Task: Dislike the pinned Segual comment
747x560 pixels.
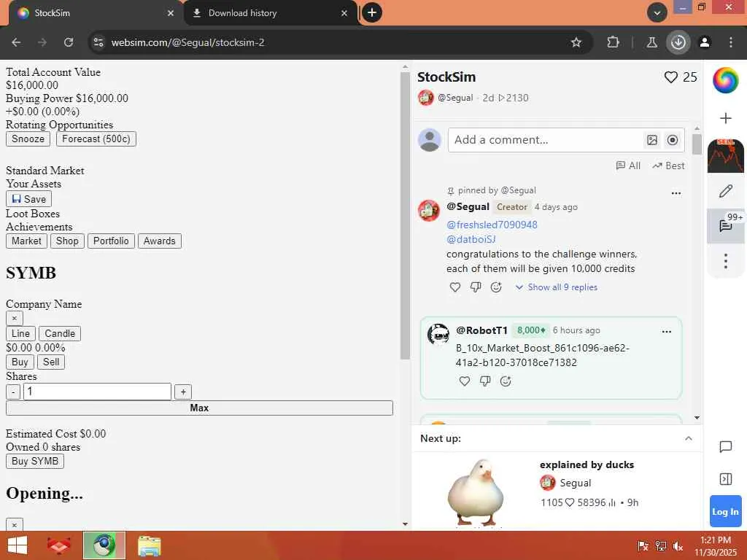Action: [476, 287]
